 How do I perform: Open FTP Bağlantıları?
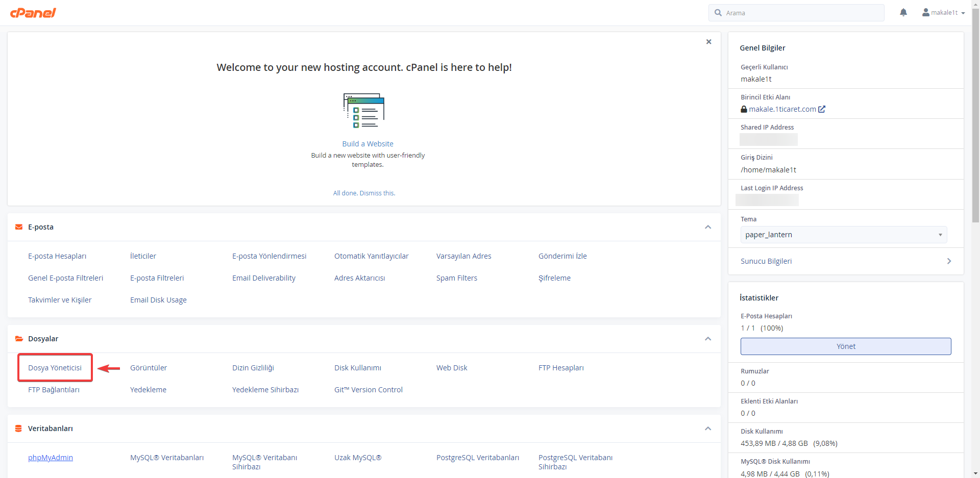pyautogui.click(x=54, y=390)
